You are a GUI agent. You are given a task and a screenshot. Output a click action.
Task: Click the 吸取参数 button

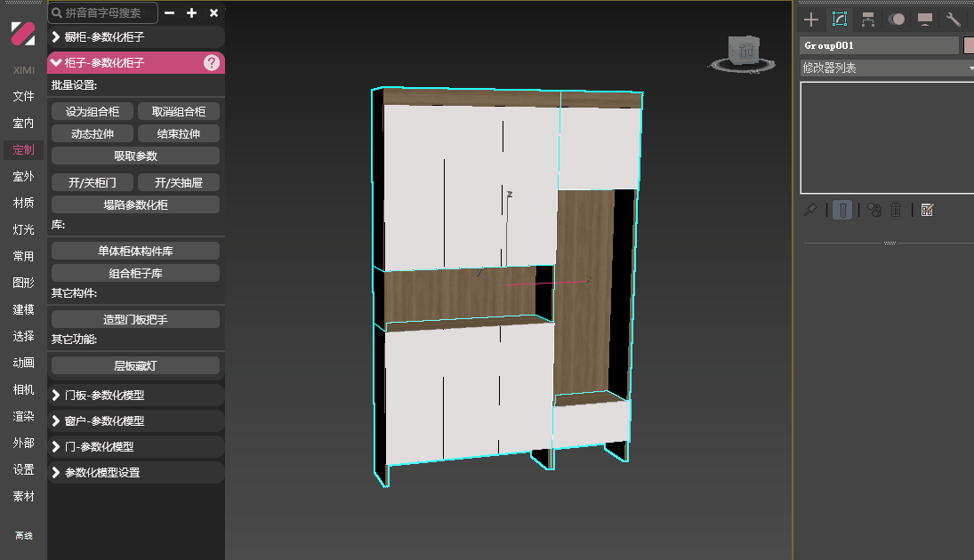tap(135, 156)
